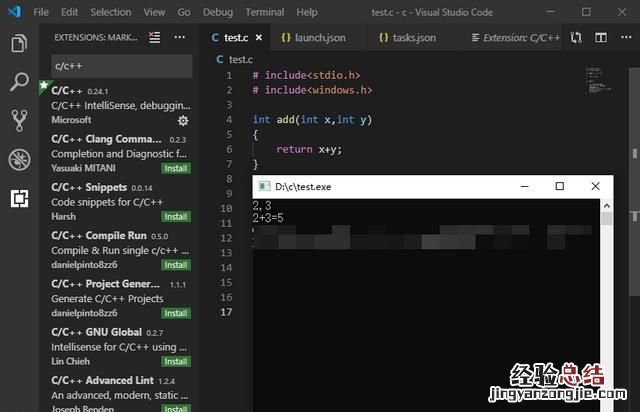
Task: Install the C/C++ Snippets extension
Action: click(176, 216)
